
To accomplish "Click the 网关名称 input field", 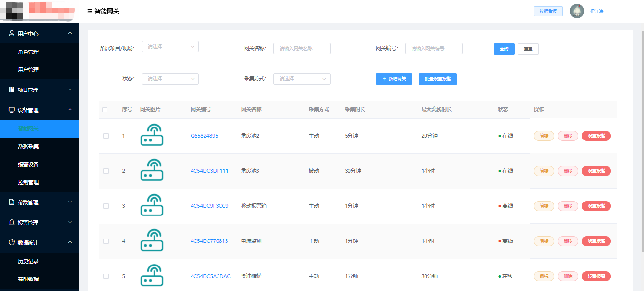I will click(x=302, y=48).
